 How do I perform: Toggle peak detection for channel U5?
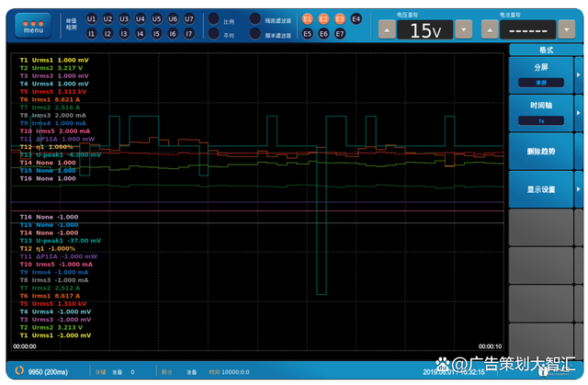(156, 19)
